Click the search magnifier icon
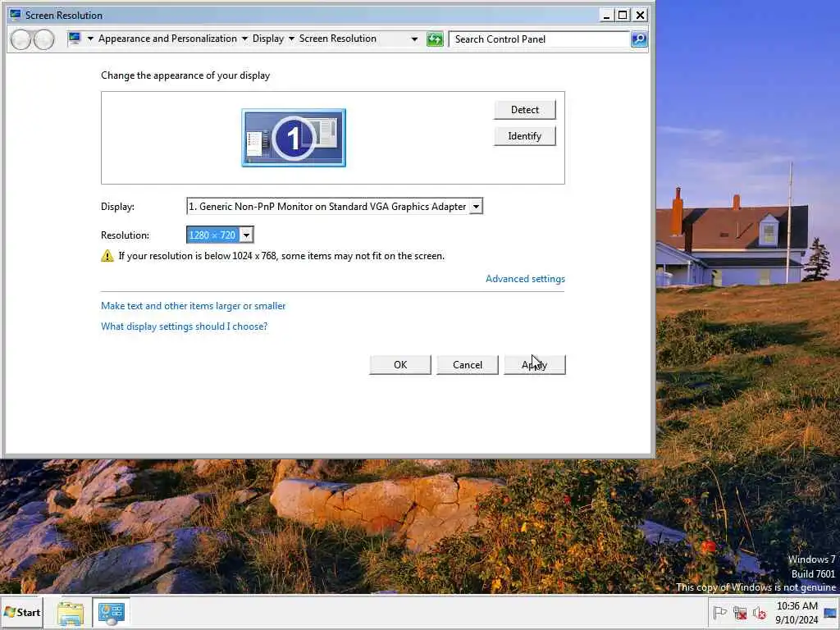840x630 pixels. pyautogui.click(x=638, y=39)
